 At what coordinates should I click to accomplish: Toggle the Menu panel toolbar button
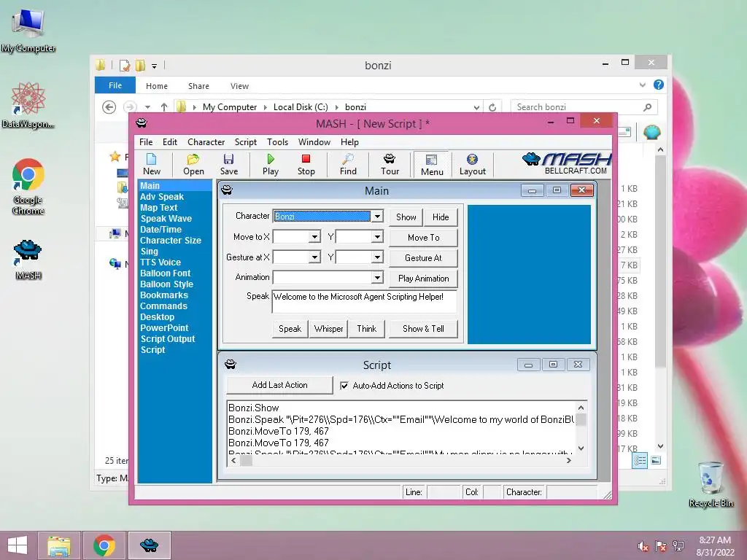coord(432,165)
